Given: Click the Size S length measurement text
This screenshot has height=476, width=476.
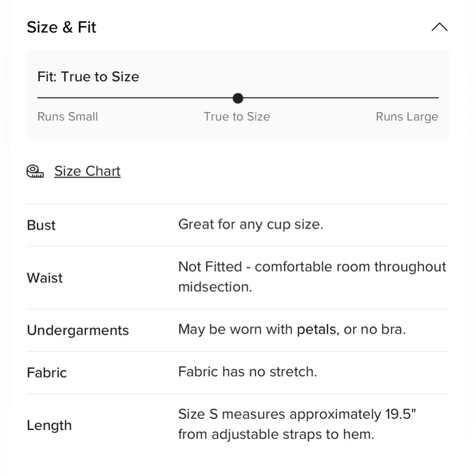Looking at the screenshot, I should (x=297, y=424).
